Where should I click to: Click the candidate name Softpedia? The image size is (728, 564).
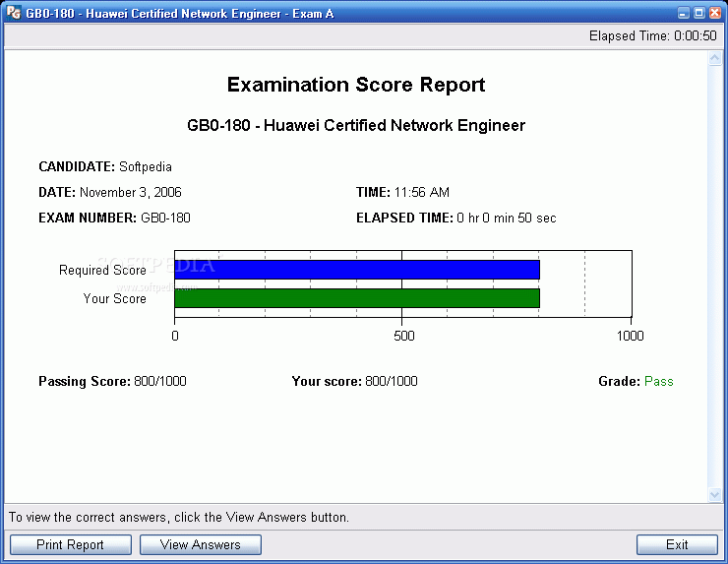(146, 166)
